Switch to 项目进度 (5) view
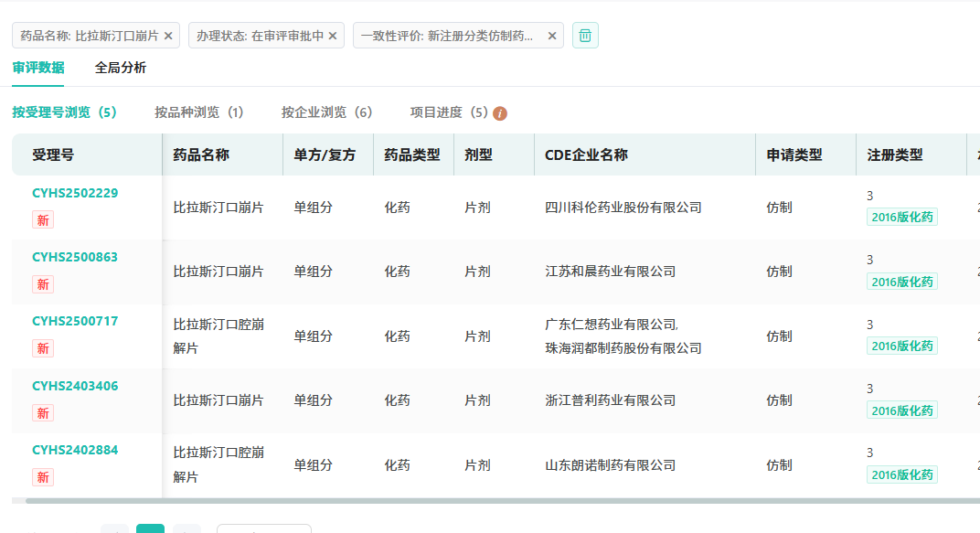980x533 pixels. click(449, 112)
